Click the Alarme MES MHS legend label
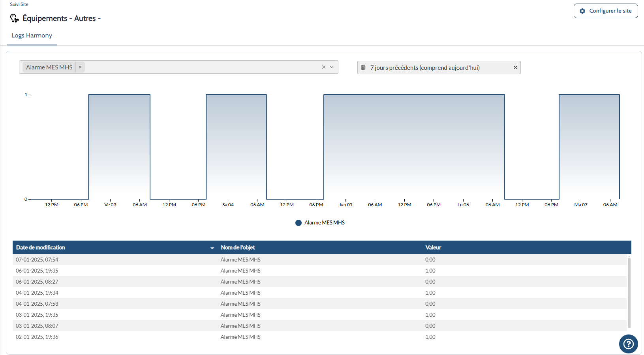Viewport: 644px width, 355px height. (x=325, y=223)
